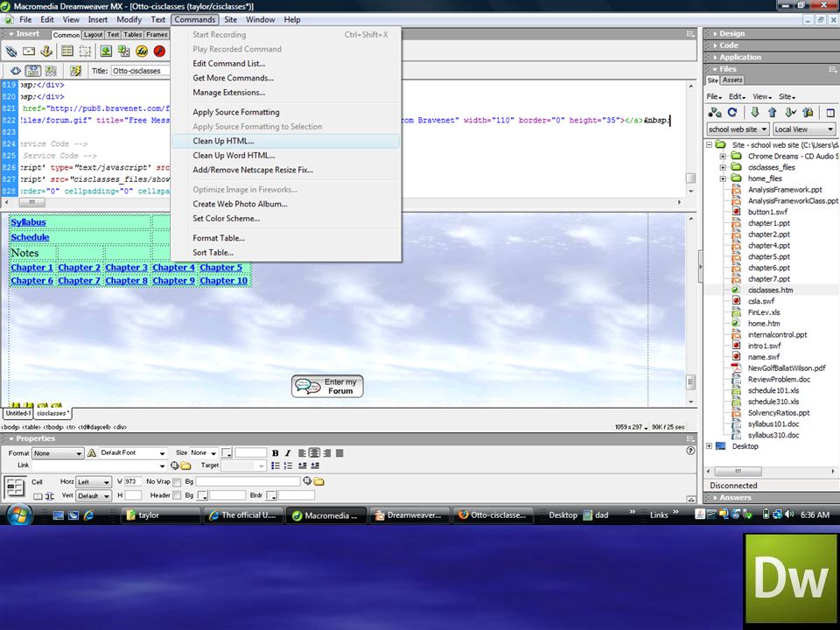Insert Rollover Image icon
The image size is (840, 630).
123,52
